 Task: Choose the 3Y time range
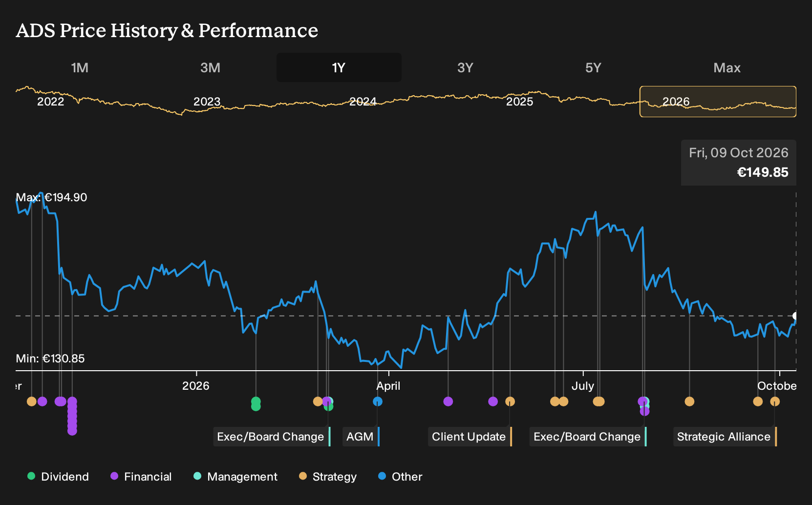tap(465, 67)
